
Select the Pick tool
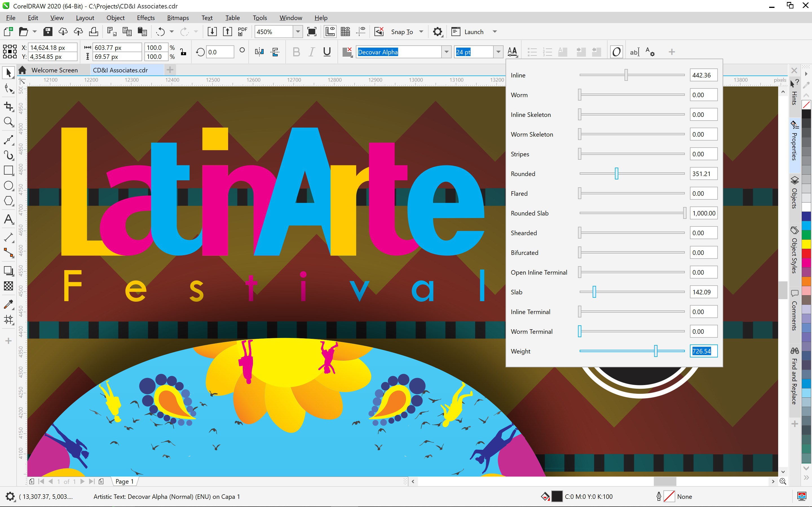(8, 72)
